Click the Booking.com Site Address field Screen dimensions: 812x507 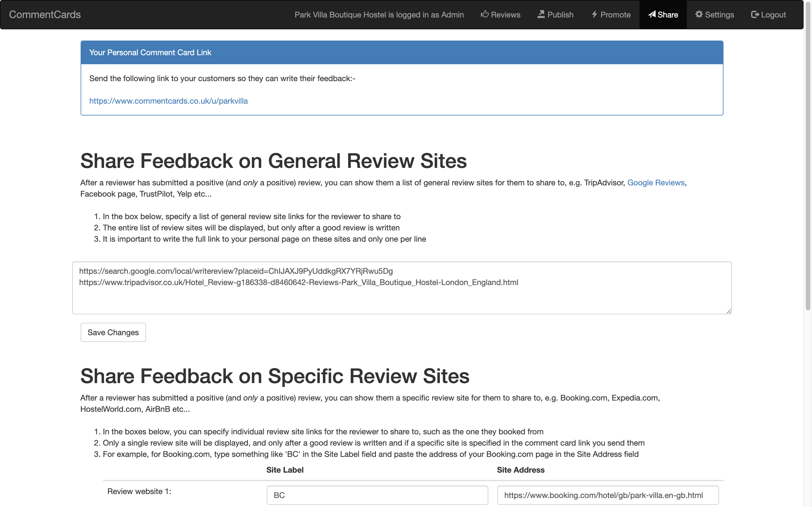click(x=608, y=495)
